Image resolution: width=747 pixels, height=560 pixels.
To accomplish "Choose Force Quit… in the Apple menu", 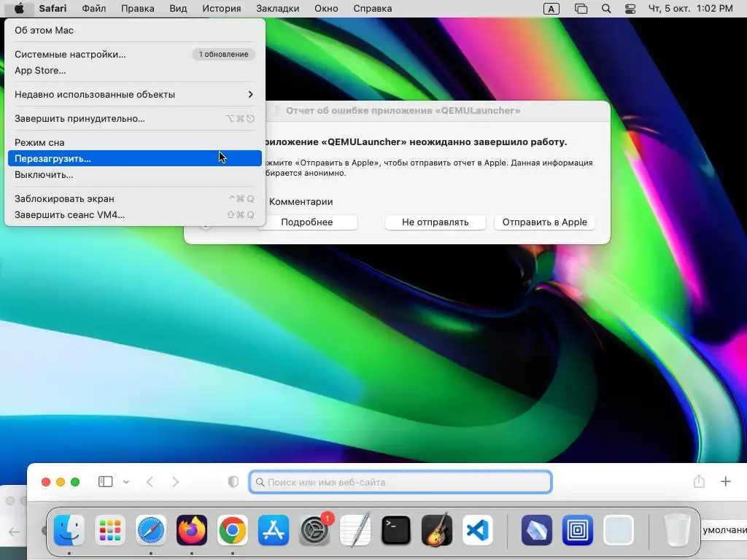I will [135, 119].
